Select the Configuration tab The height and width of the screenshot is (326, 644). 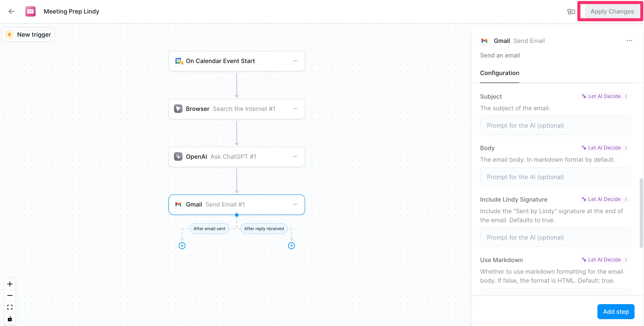click(x=499, y=73)
